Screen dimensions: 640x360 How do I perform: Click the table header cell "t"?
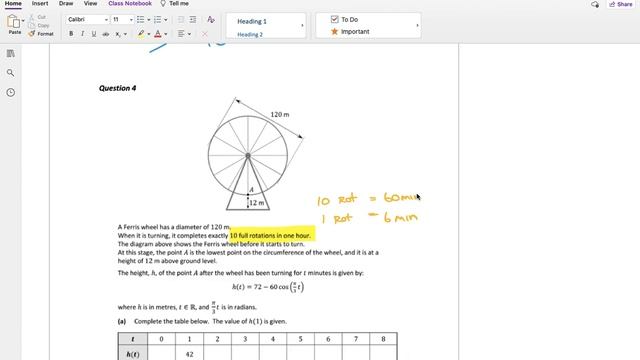(x=133, y=339)
